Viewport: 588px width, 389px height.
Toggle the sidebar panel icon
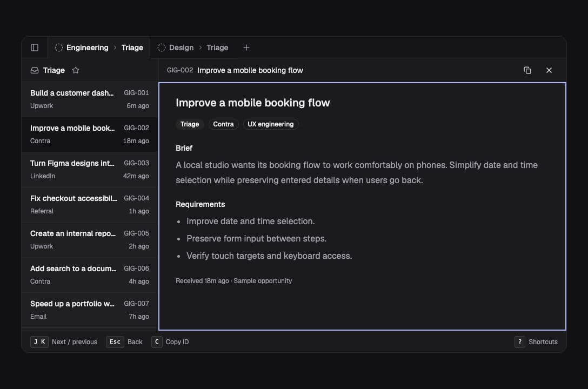click(x=35, y=48)
